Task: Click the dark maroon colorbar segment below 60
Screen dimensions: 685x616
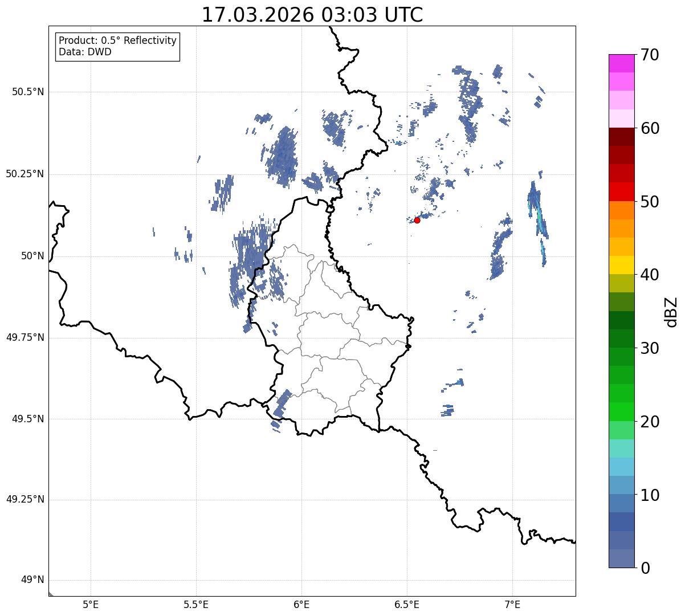Action: (622, 137)
